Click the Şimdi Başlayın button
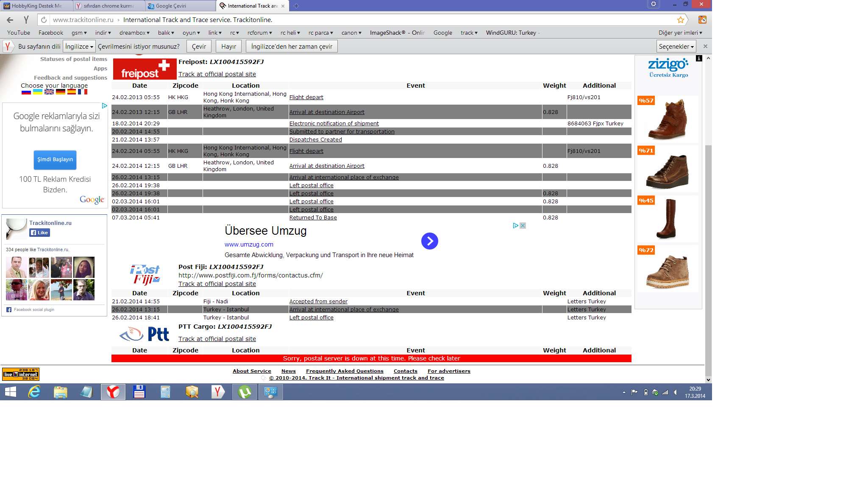This screenshot has width=868, height=488. click(55, 160)
